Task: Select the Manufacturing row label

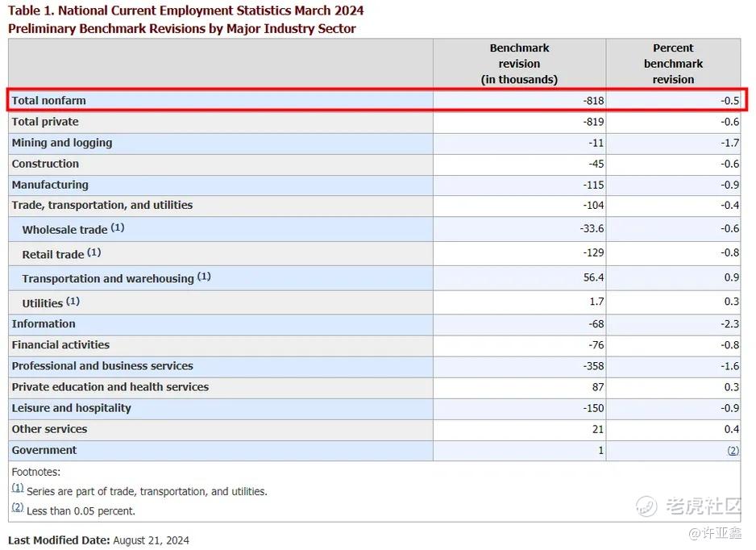Action: click(x=50, y=185)
